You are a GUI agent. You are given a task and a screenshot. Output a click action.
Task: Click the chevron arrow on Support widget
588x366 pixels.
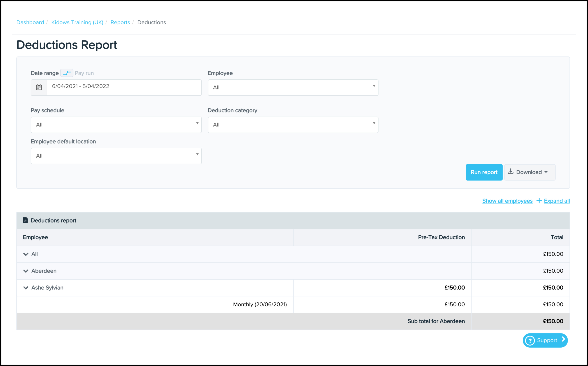(564, 339)
